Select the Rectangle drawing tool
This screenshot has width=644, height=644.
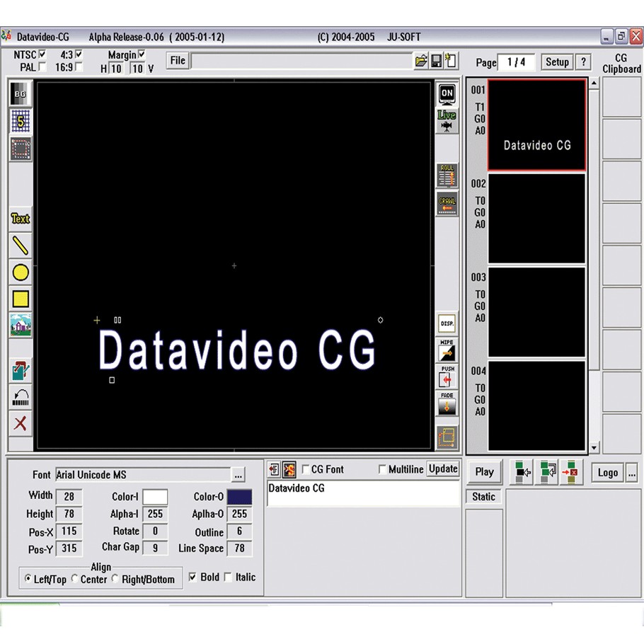click(19, 299)
